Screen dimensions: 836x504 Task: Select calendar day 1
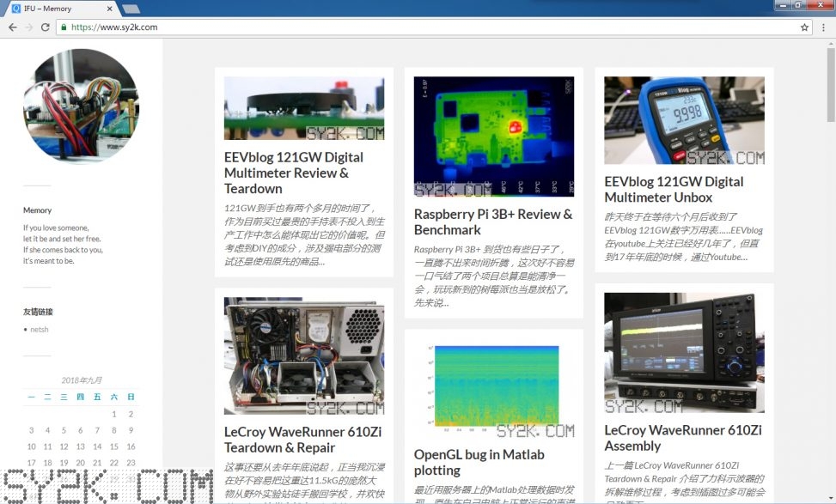coord(114,414)
